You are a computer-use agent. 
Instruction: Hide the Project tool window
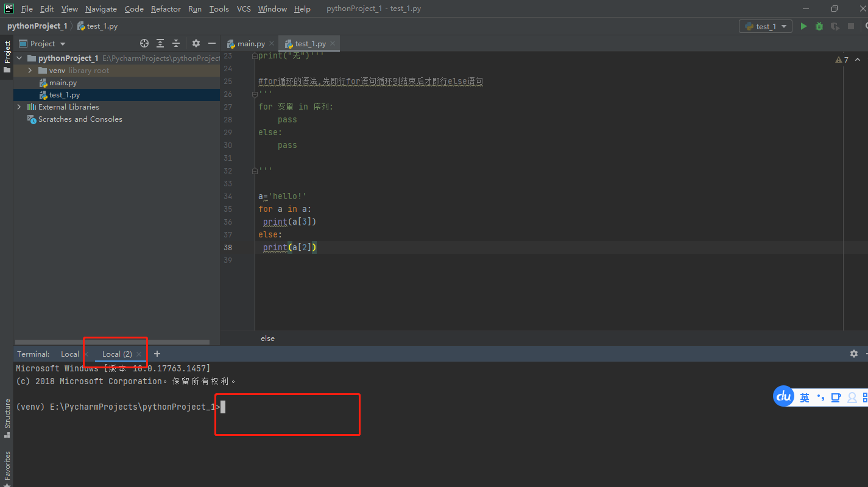[211, 43]
